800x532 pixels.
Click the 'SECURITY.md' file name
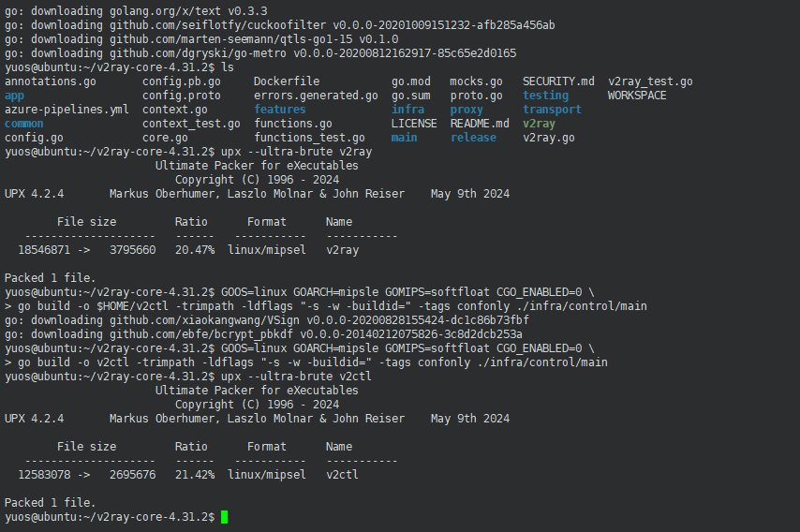pyautogui.click(x=558, y=81)
